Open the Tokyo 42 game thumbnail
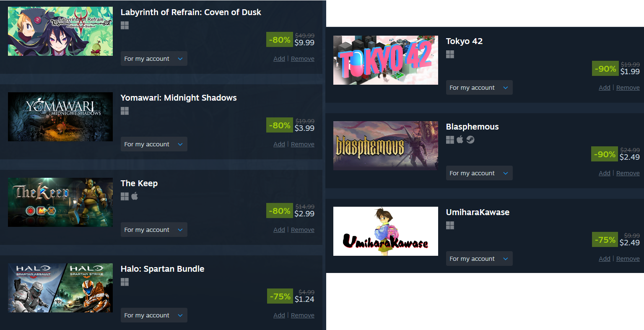This screenshot has width=644, height=330. point(386,60)
